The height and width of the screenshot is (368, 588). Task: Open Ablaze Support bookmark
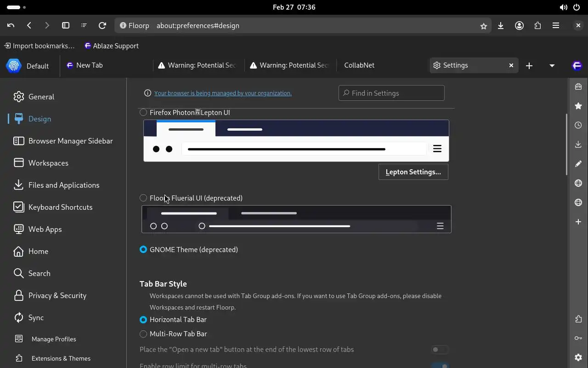click(x=111, y=46)
